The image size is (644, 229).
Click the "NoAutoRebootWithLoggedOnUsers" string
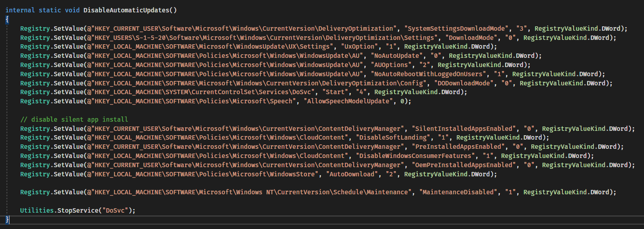[429, 74]
